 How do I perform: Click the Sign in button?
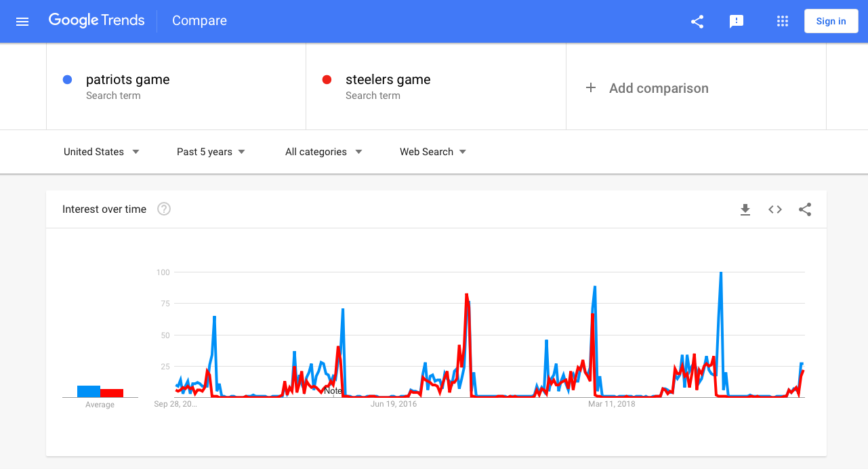[x=831, y=21]
